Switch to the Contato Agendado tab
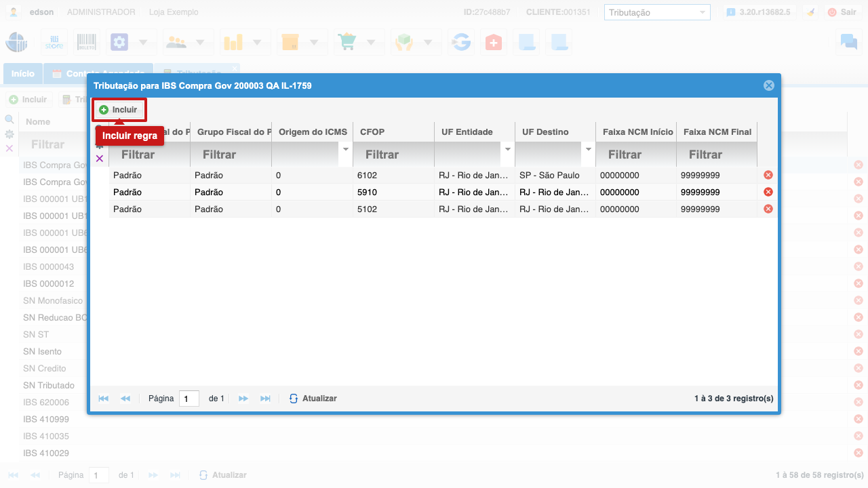 point(98,73)
